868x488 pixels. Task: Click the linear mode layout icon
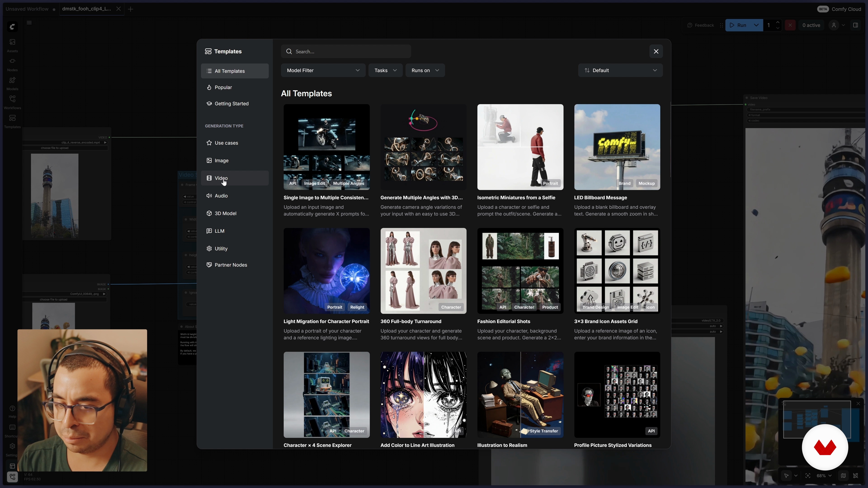[12, 466]
